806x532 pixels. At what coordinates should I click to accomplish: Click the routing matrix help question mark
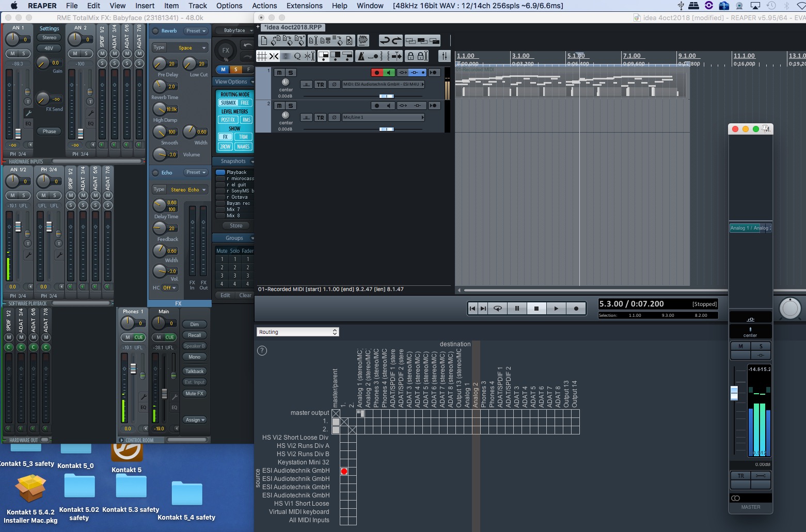tap(262, 351)
